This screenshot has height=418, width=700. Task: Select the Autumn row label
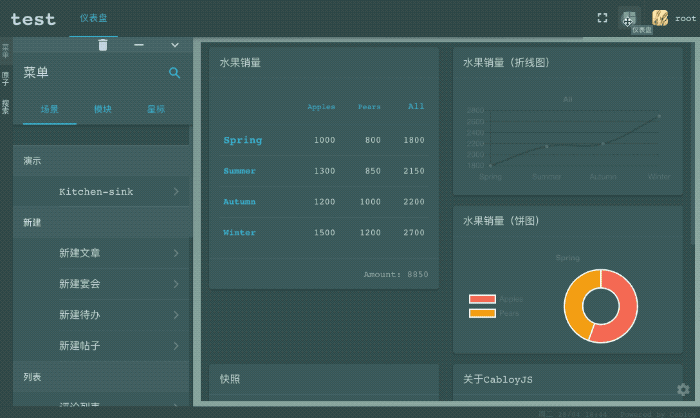point(239,202)
